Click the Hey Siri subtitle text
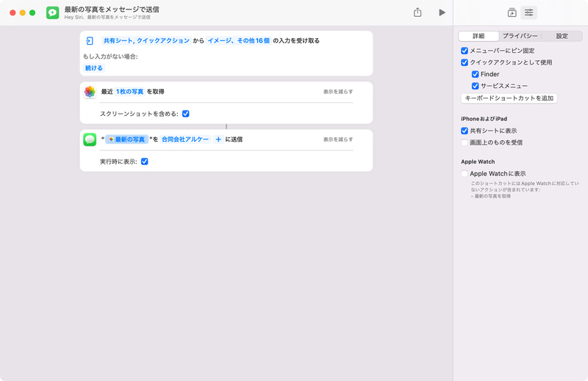 (x=107, y=17)
